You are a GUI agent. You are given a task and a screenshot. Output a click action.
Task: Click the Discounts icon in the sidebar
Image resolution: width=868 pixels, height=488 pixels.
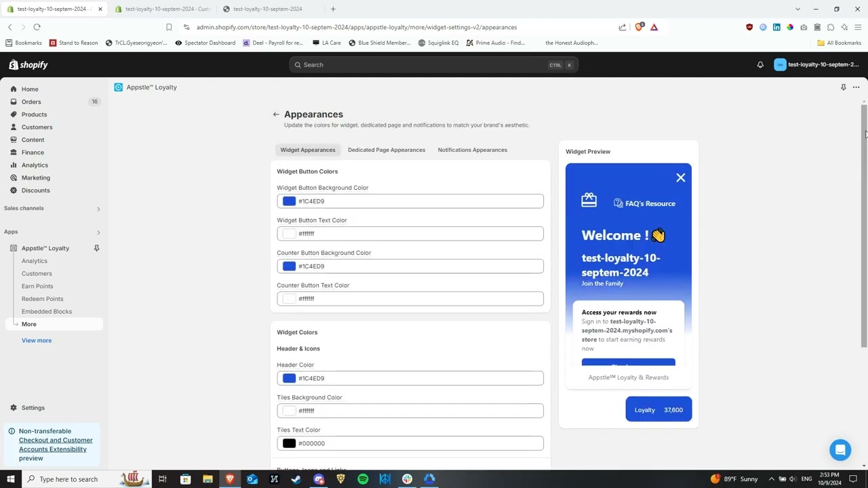(x=14, y=190)
